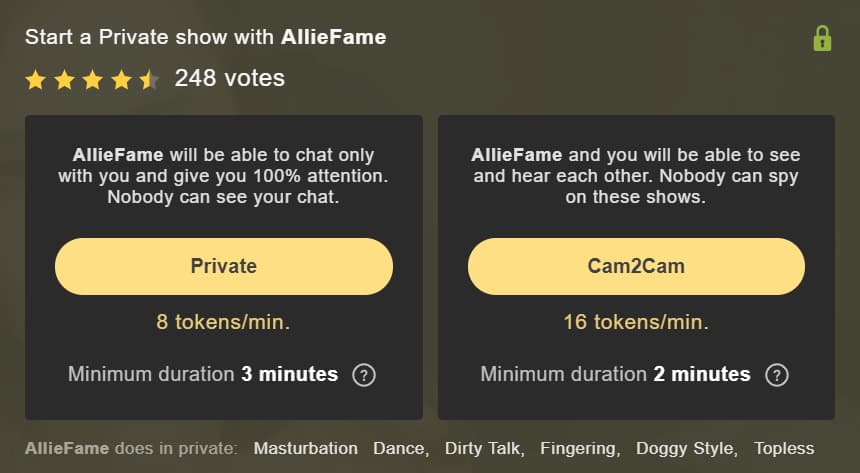Click the 8 tokens/min price text
The height and width of the screenshot is (473, 860).
[x=223, y=322]
